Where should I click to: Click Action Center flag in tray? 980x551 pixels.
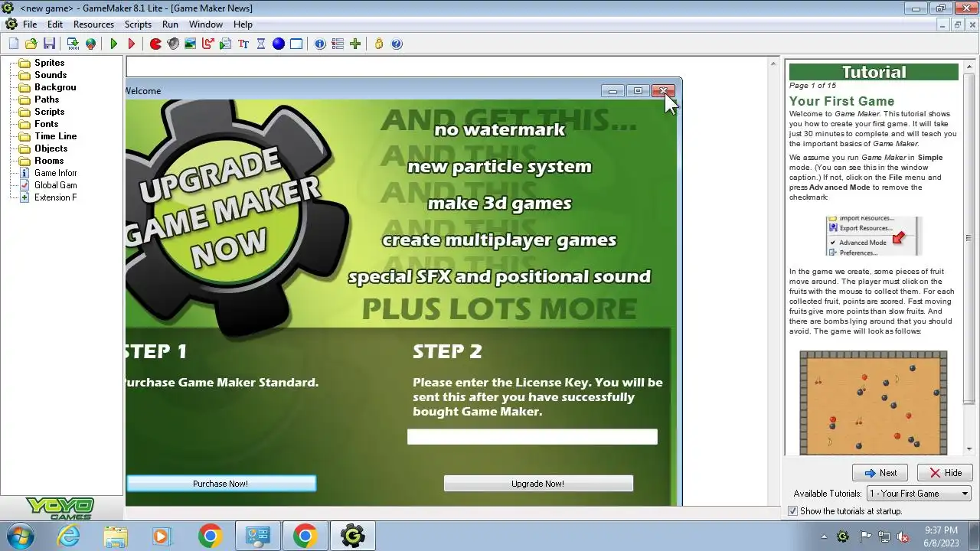tap(865, 536)
